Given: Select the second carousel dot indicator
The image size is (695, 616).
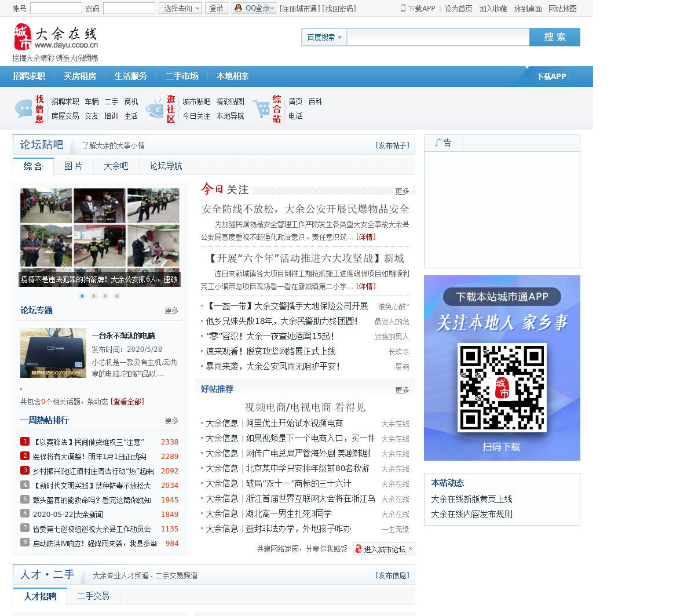Looking at the screenshot, I should pos(94,296).
